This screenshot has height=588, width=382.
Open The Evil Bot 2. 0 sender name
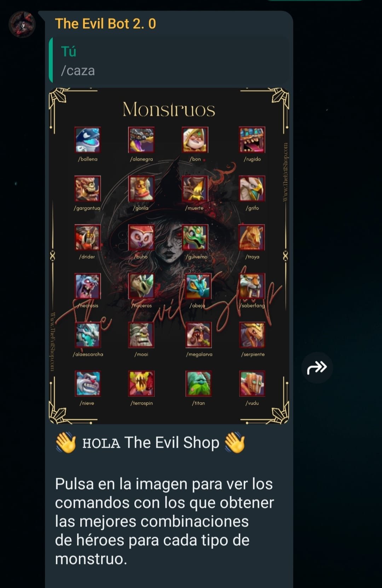point(105,24)
